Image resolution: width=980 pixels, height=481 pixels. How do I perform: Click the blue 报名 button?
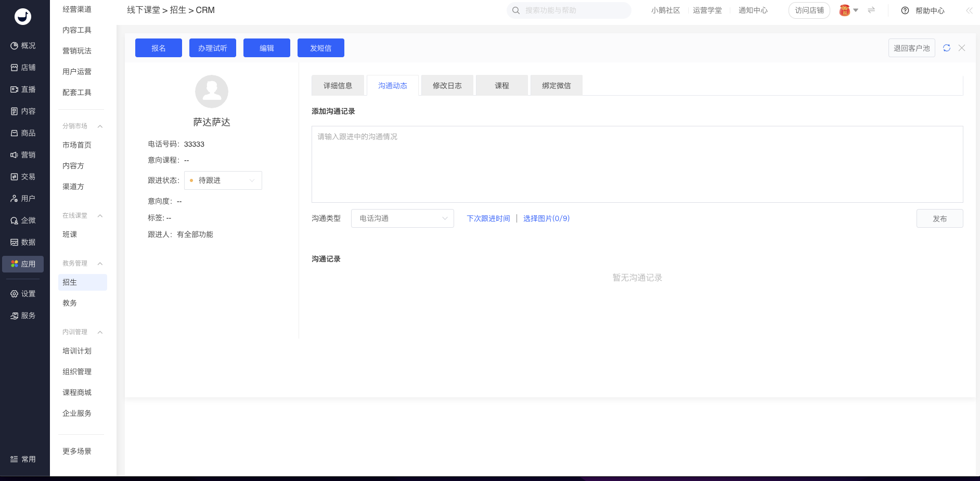[159, 48]
